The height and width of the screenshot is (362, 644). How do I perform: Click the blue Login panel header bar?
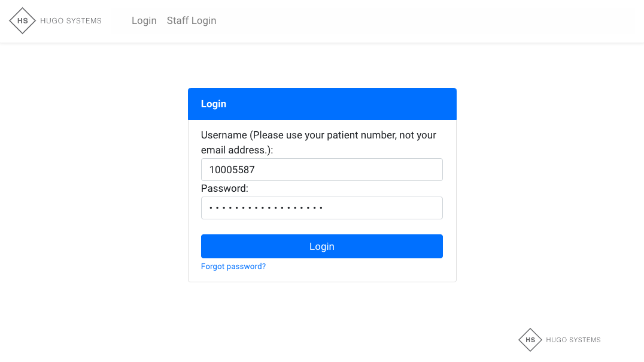(322, 104)
